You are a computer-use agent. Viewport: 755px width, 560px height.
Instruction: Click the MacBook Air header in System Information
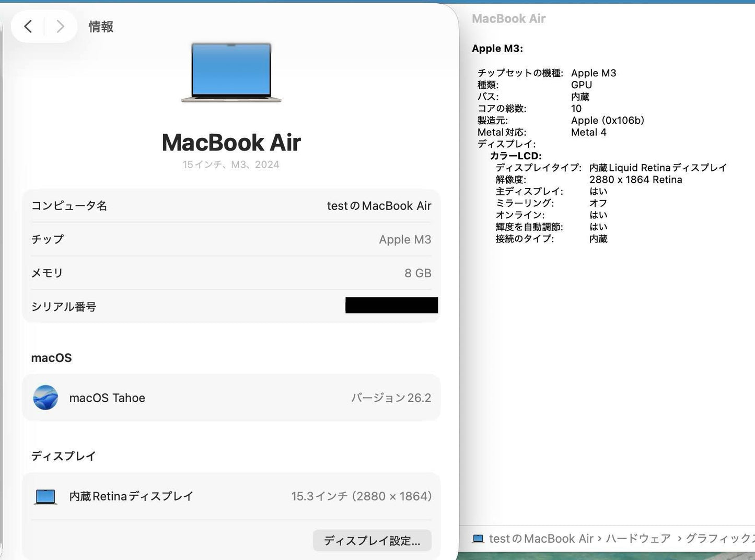tap(508, 19)
